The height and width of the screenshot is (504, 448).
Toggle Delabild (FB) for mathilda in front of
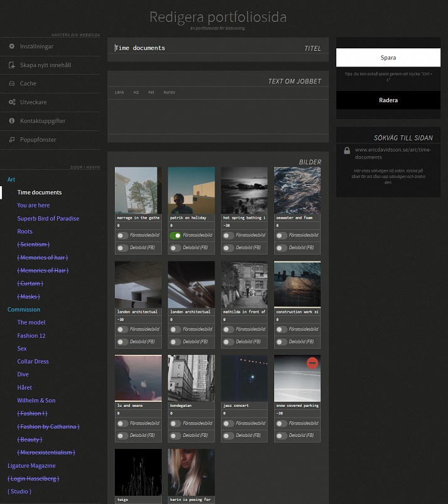(228, 342)
